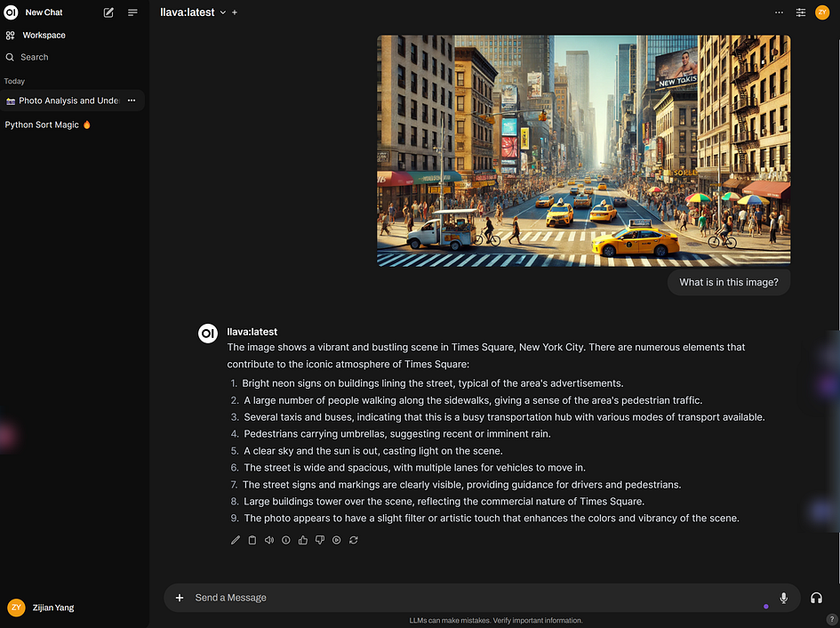Screen dimensions: 840x628
Task: Open the ZY user avatar menu in the header
Action: (x=822, y=12)
